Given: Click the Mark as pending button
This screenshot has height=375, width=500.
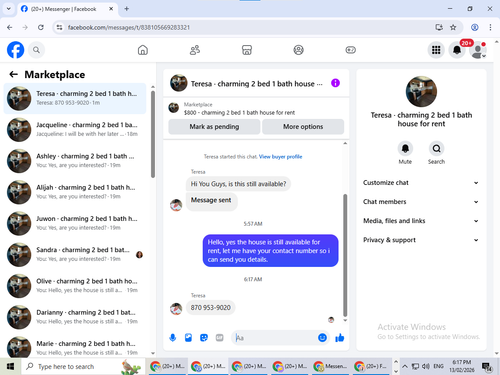Looking at the screenshot, I should click(214, 127).
